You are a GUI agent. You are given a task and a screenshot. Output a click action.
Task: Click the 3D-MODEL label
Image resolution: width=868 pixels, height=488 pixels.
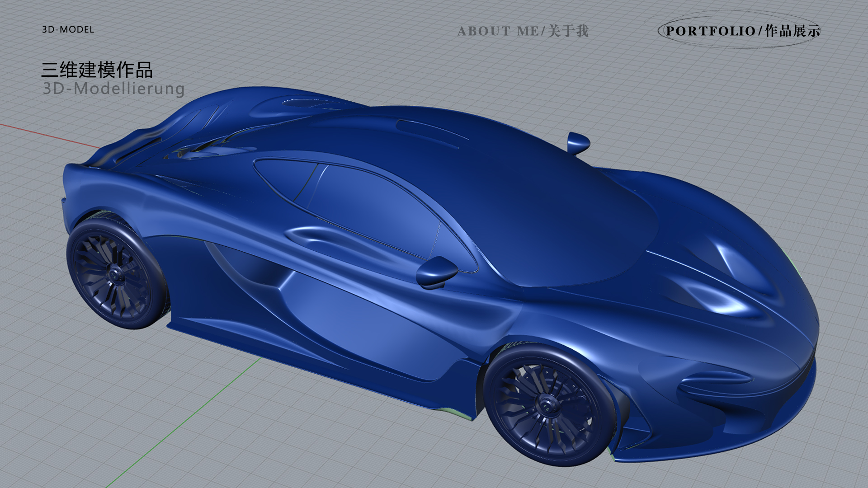tap(68, 29)
